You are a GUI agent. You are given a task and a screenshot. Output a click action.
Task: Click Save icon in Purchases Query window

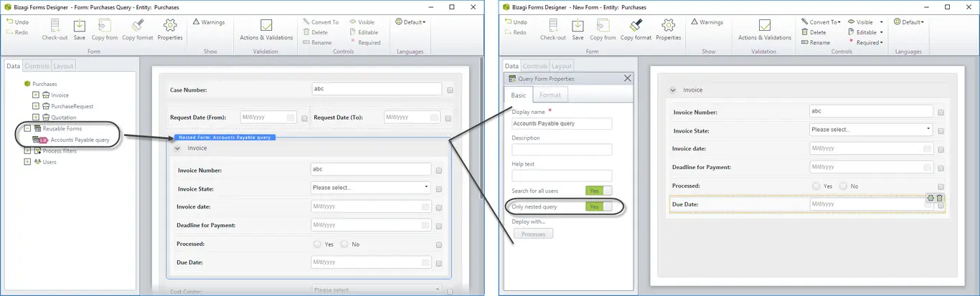point(79,30)
